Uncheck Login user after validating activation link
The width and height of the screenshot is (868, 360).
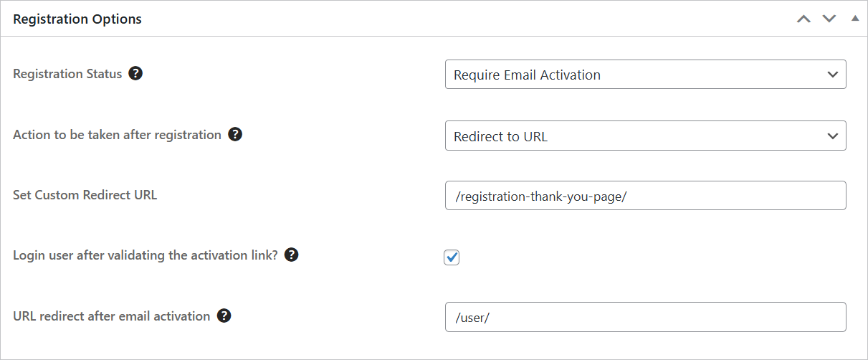click(452, 257)
